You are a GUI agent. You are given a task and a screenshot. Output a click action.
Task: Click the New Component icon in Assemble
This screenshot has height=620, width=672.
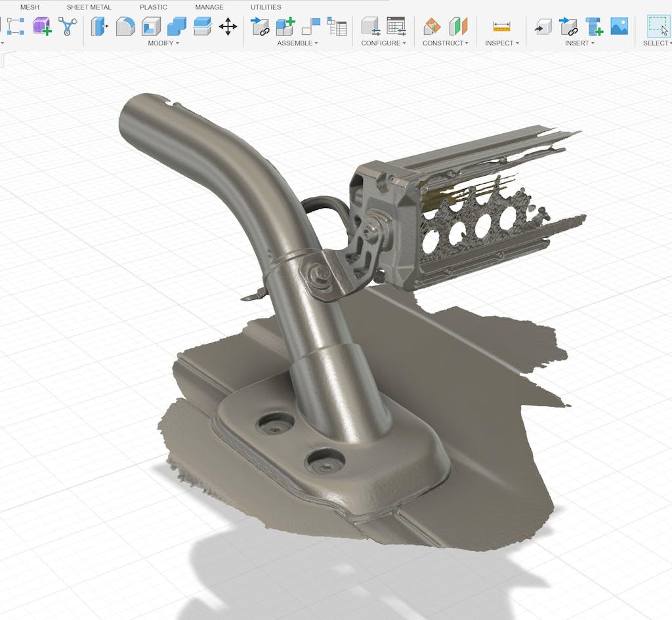pos(285,26)
